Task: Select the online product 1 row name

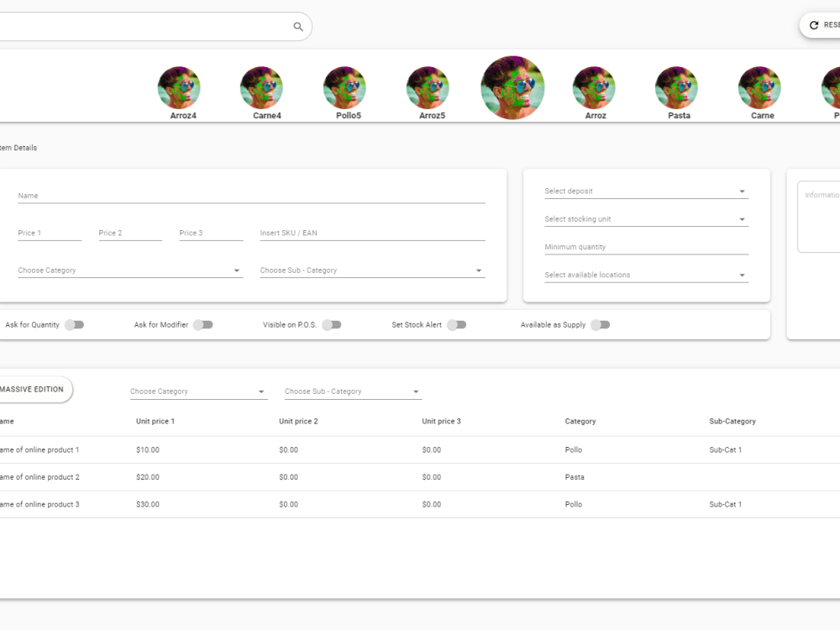Action: [x=39, y=450]
